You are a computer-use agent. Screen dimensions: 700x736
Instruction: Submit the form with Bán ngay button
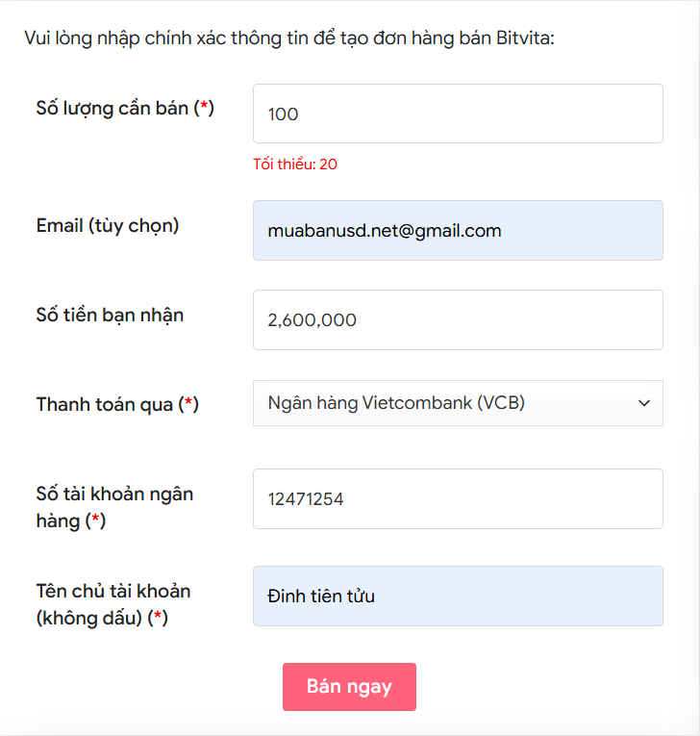[350, 687]
